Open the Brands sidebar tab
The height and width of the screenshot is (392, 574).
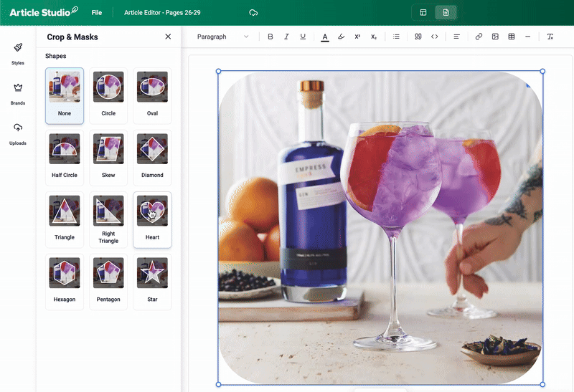18,93
